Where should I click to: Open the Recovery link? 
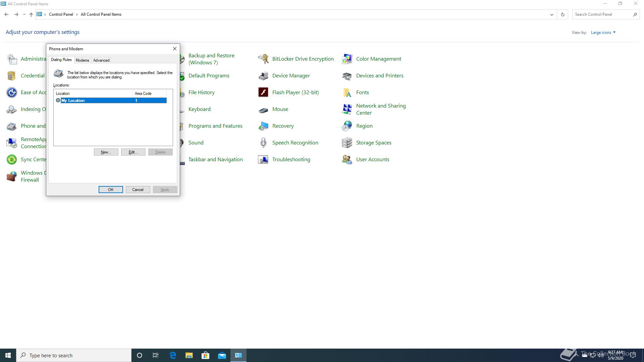(x=283, y=126)
